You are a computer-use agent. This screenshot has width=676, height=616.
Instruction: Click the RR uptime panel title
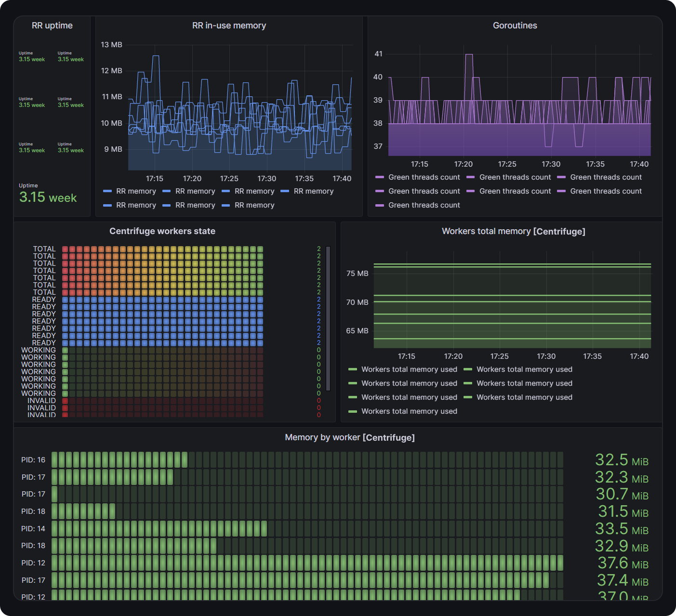[x=52, y=26]
